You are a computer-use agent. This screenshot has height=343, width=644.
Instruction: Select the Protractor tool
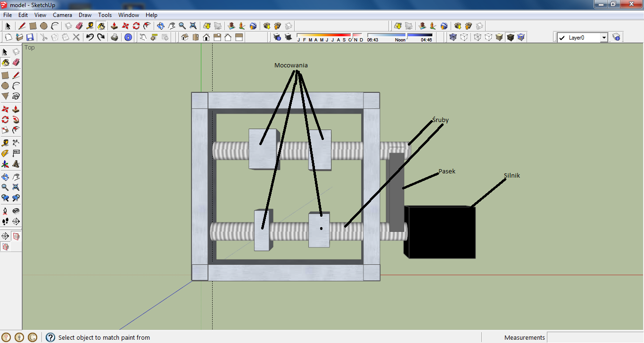pos(5,153)
